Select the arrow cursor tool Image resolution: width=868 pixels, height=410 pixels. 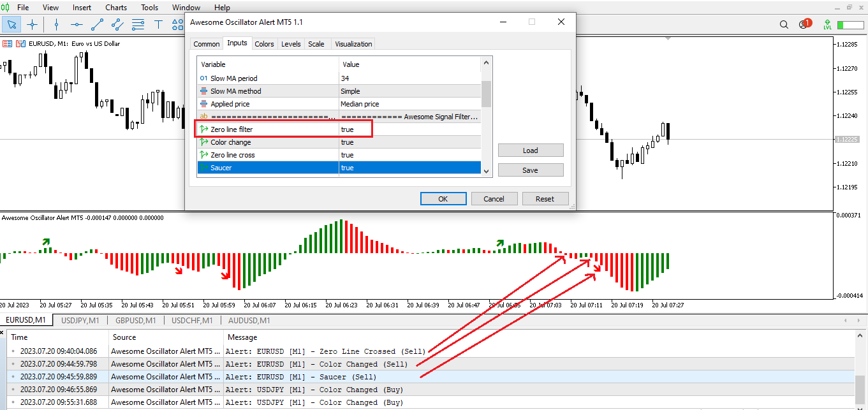point(11,25)
